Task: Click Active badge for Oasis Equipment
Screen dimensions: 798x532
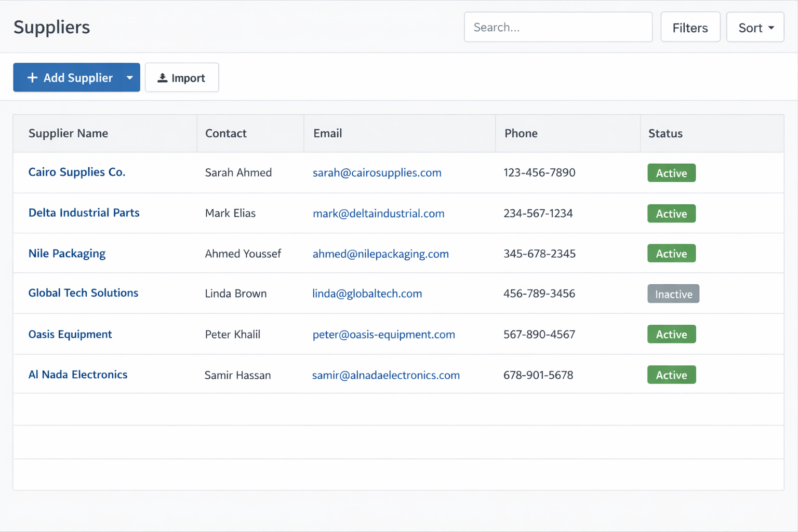Action: click(x=671, y=335)
